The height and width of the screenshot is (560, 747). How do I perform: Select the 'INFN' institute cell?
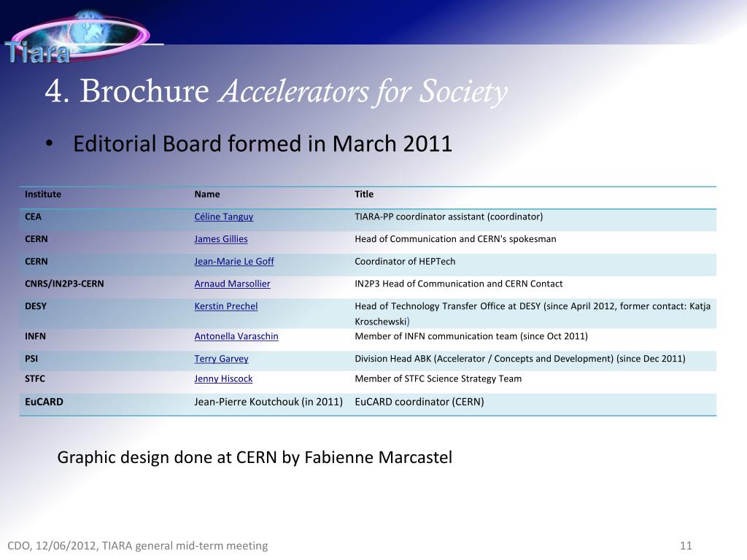[35, 336]
